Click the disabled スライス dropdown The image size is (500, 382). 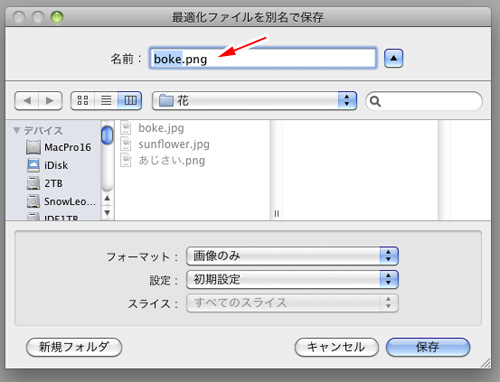292,303
